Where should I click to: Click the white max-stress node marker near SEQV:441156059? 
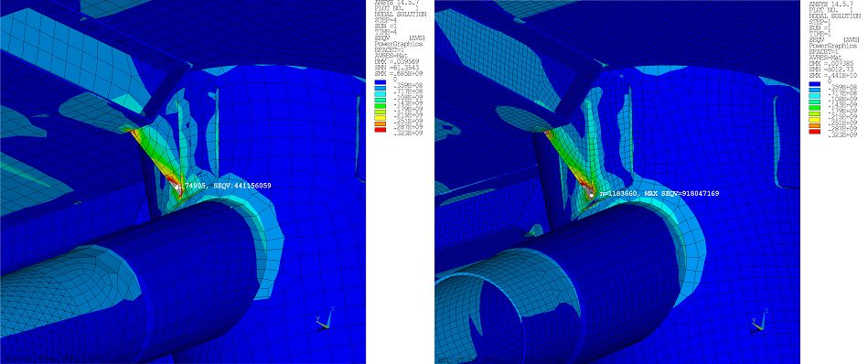(177, 188)
